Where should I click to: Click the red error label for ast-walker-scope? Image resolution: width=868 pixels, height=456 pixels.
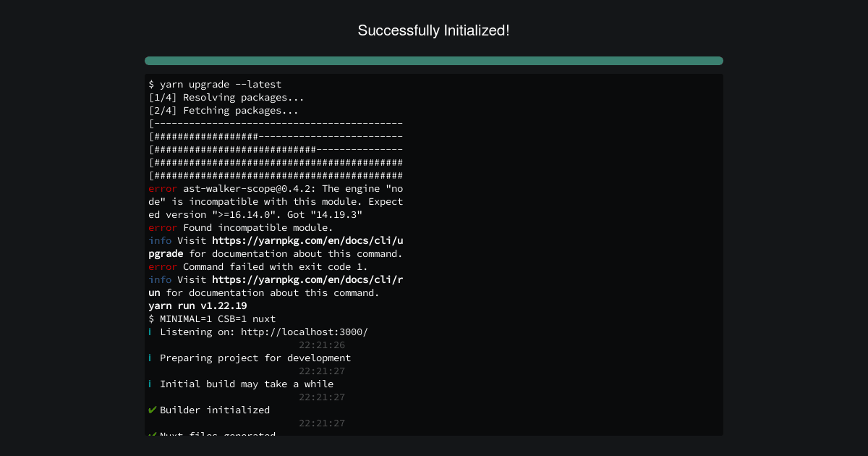(x=163, y=188)
